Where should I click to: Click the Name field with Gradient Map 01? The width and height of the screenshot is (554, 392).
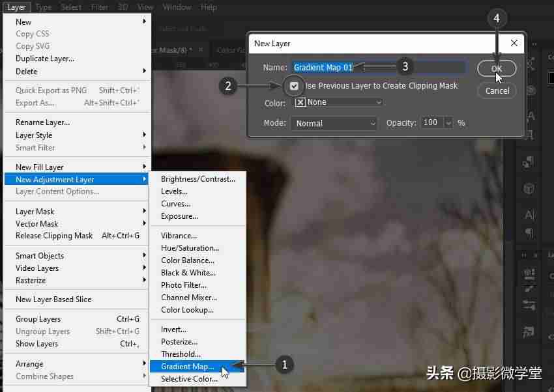[x=379, y=67]
